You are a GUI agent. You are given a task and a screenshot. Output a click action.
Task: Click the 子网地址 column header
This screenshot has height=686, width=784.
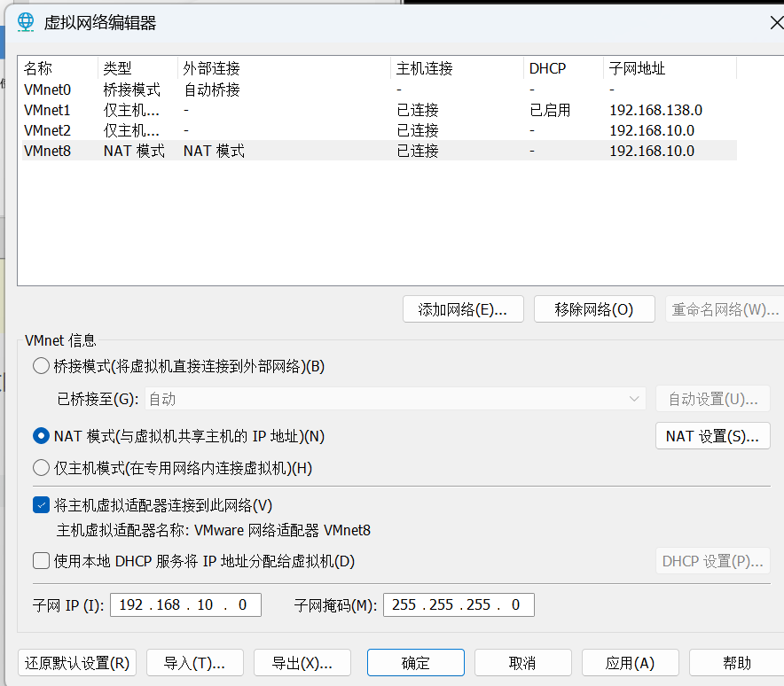pyautogui.click(x=670, y=68)
